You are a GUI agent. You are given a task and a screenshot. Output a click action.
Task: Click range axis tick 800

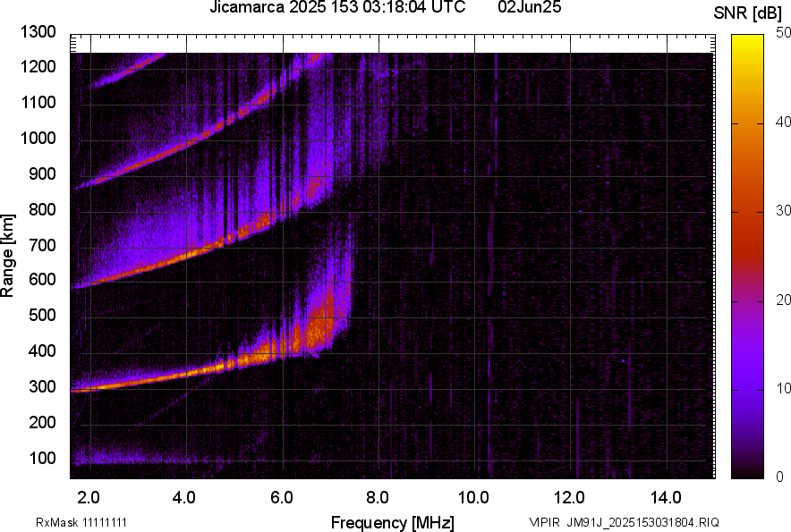[x=42, y=208]
